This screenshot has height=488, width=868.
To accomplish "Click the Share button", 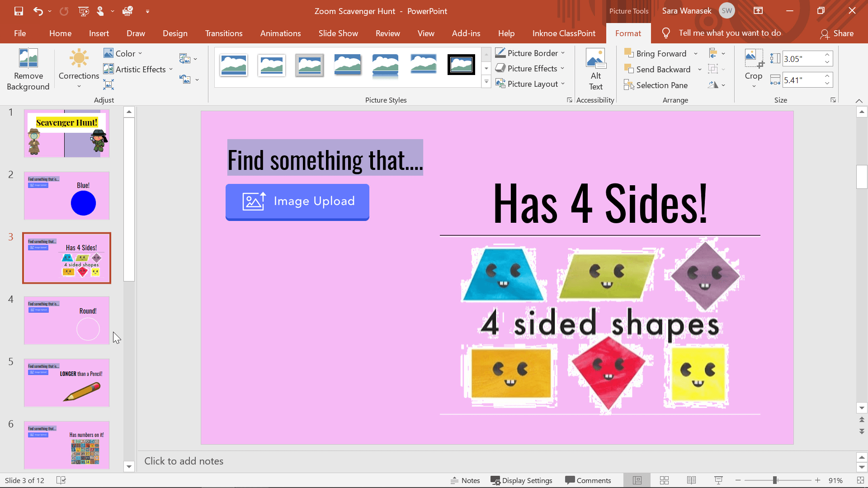I will coord(837,33).
